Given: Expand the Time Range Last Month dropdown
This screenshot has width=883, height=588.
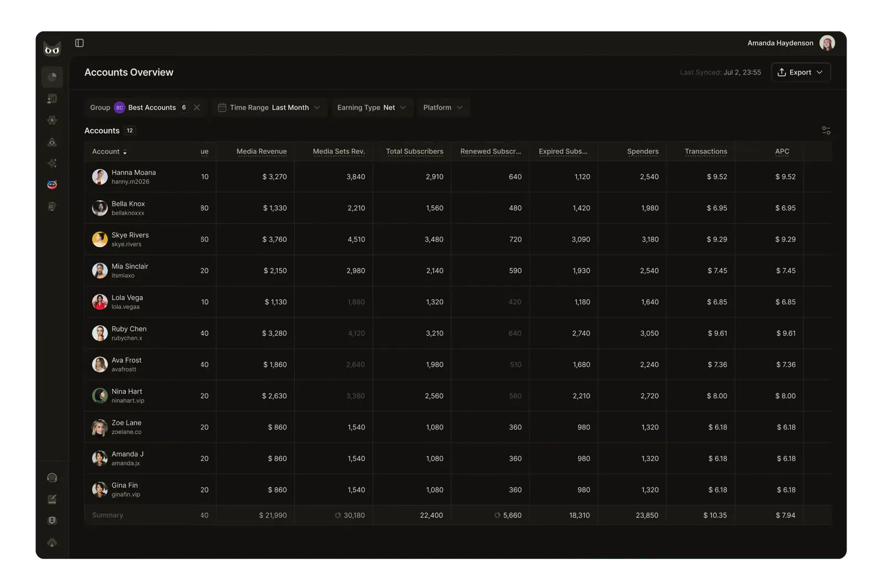Looking at the screenshot, I should point(269,108).
